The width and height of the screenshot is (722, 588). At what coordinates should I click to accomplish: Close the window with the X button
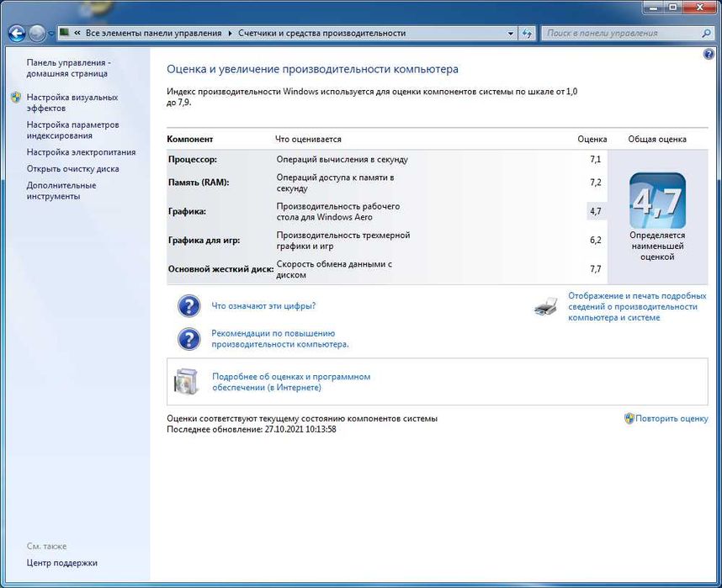(x=700, y=7)
